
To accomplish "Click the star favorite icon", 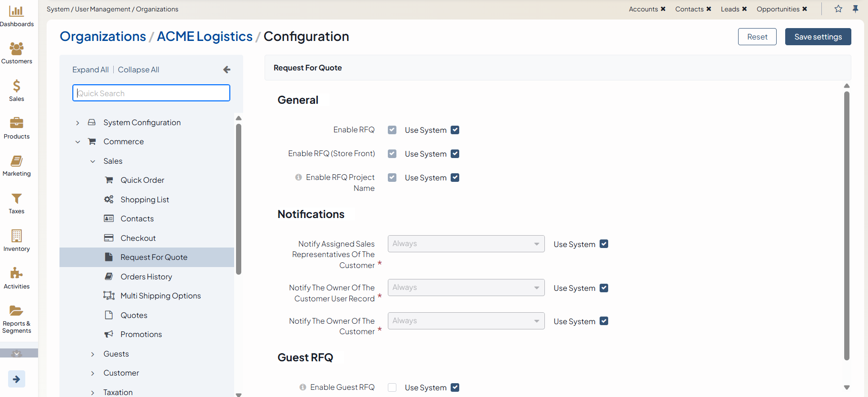I will tap(838, 9).
